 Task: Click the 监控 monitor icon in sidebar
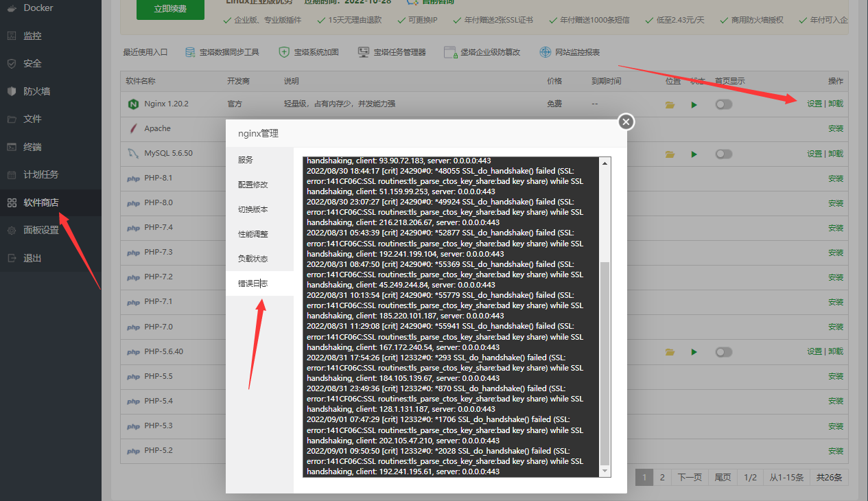[x=11, y=36]
